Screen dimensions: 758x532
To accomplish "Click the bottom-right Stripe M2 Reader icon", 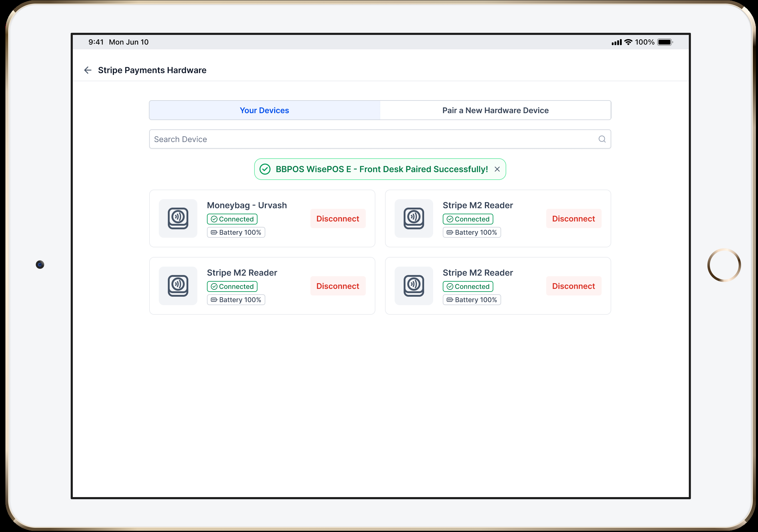I will [414, 286].
